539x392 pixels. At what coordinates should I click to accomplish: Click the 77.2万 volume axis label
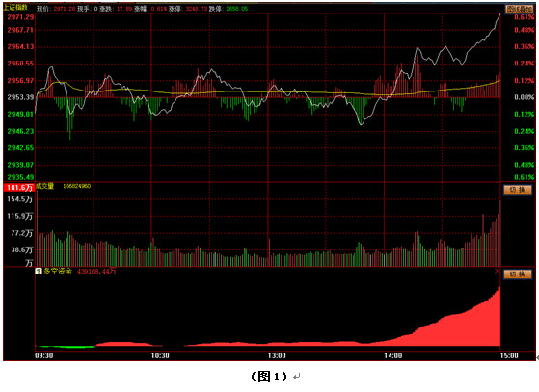(21, 233)
